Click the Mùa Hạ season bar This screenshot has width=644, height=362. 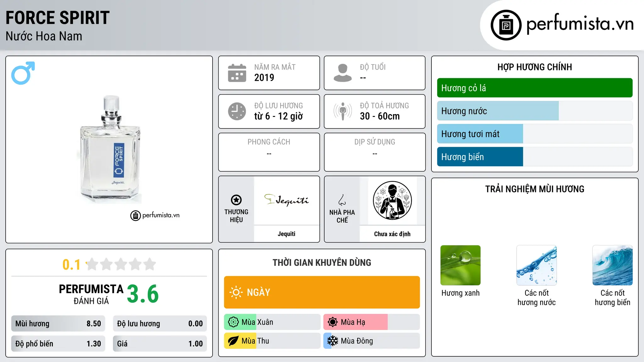pyautogui.click(x=371, y=322)
